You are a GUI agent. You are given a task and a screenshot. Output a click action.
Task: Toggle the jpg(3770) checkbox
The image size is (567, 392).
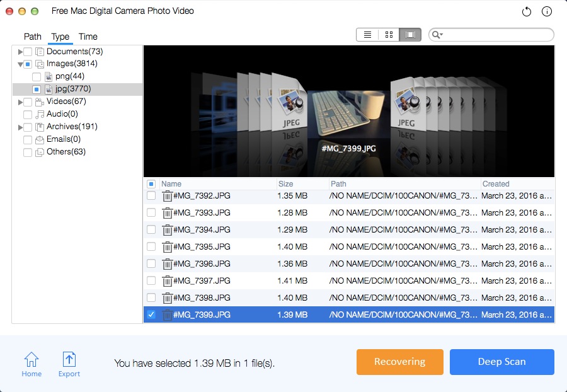(36, 89)
